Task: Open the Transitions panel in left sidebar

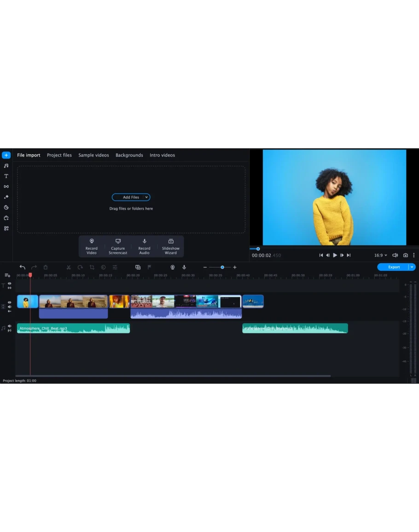Action: point(6,187)
